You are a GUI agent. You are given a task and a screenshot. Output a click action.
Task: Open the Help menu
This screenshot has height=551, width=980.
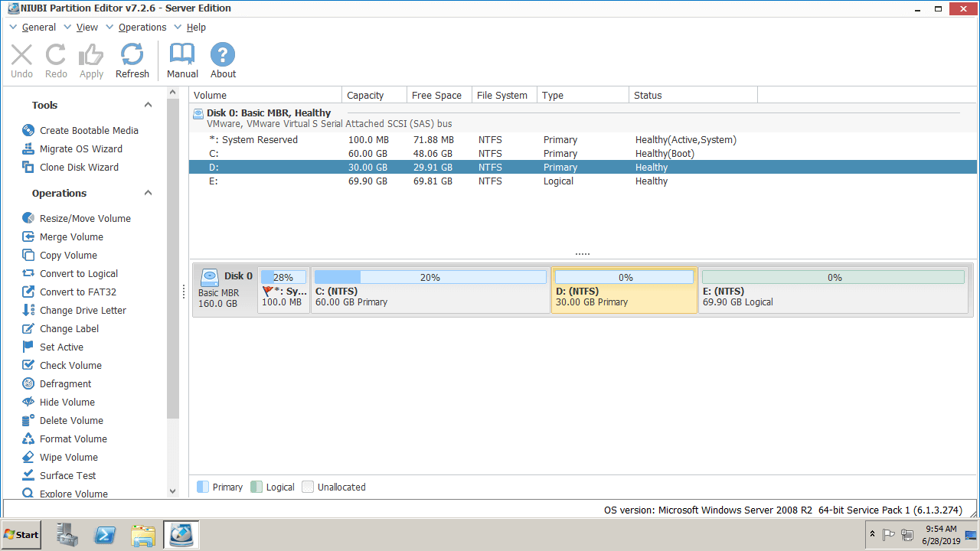pyautogui.click(x=196, y=28)
